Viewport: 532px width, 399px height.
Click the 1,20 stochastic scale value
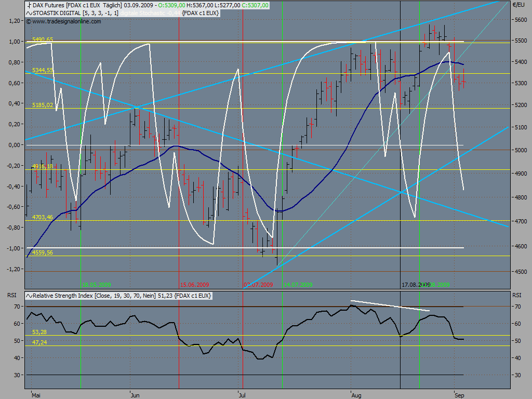click(14, 21)
